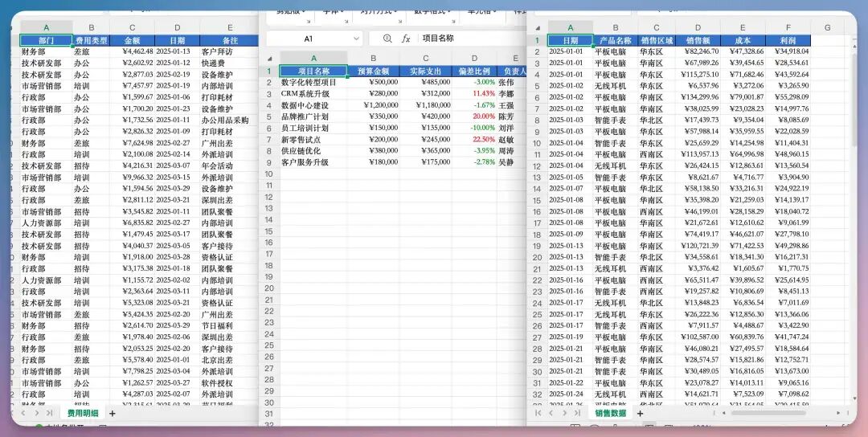The width and height of the screenshot is (868, 437).
Task: Click the ¥1,200,000 budget cell
Action: coord(373,105)
